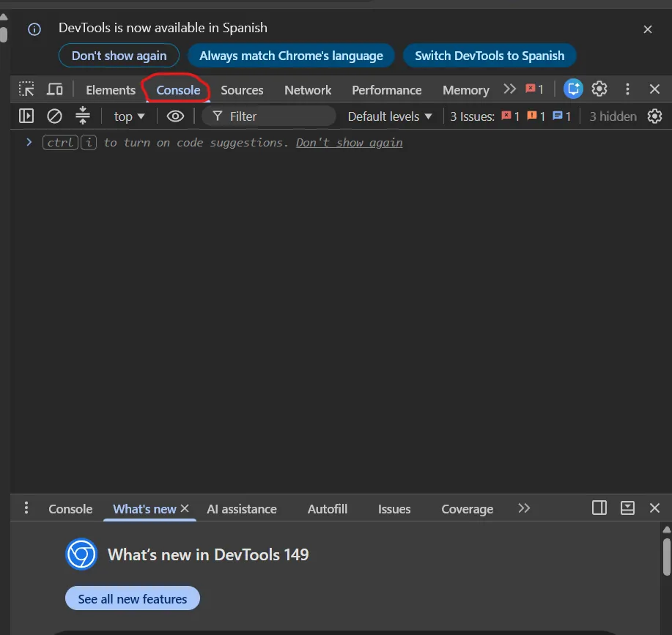Open the Elements tab

111,90
